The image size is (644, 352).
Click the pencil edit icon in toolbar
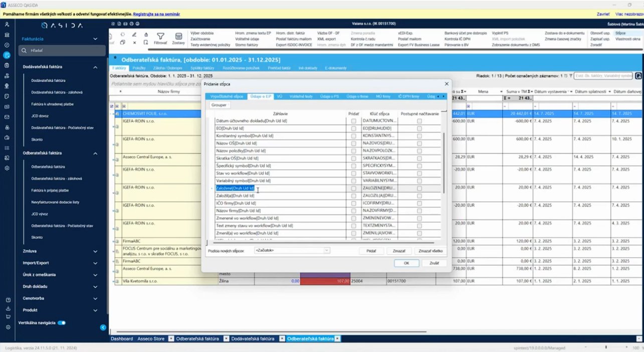pos(134,35)
